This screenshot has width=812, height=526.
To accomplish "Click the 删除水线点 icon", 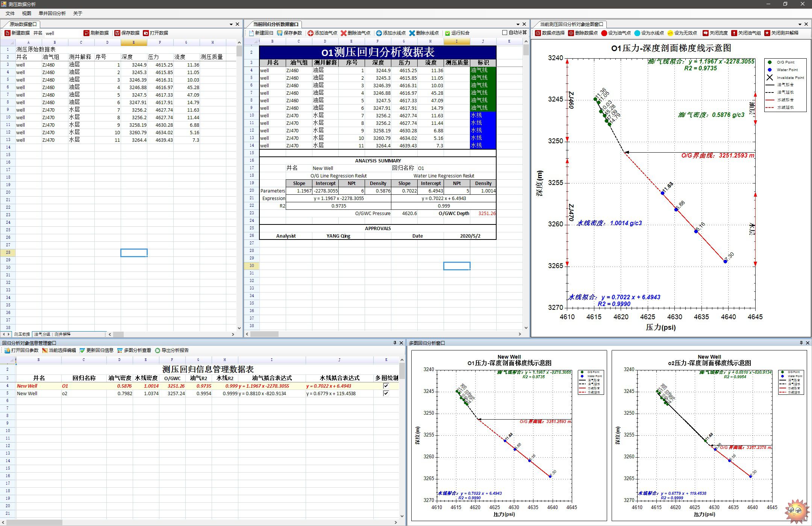I will tap(412, 33).
